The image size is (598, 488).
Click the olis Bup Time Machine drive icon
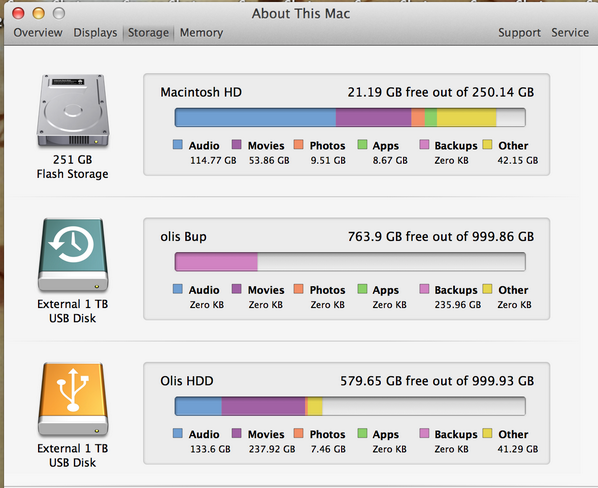pyautogui.click(x=73, y=255)
